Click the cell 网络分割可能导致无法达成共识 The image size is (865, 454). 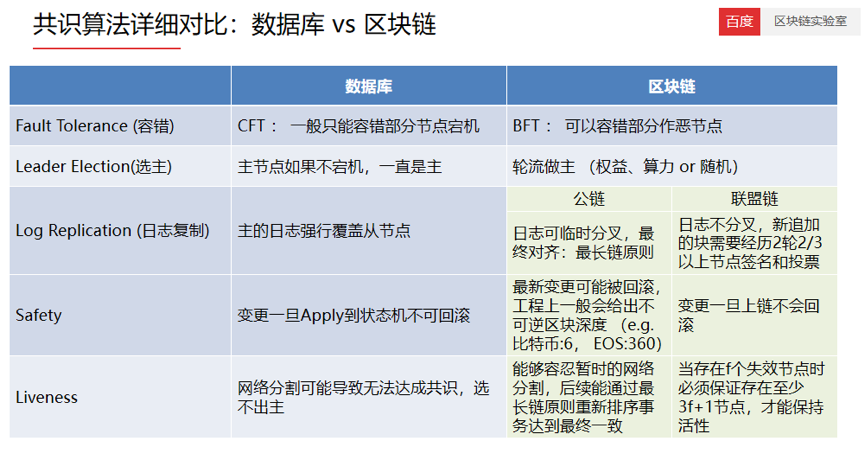pos(369,397)
